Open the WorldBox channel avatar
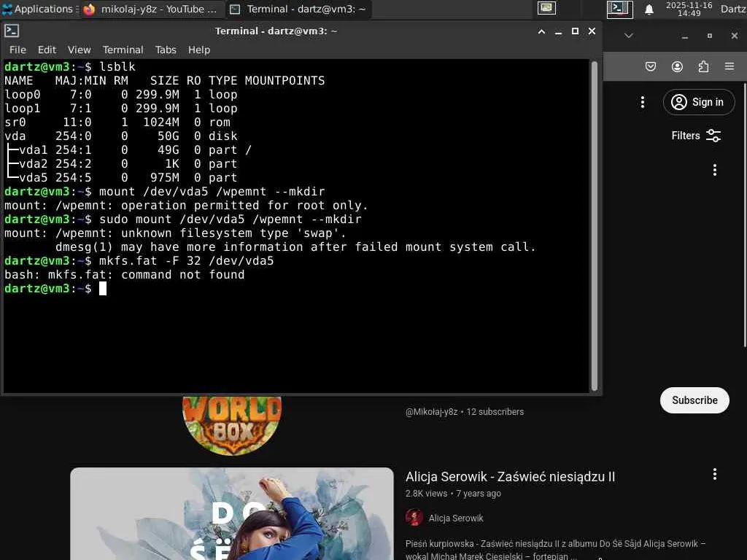Image resolution: width=747 pixels, height=560 pixels. (x=232, y=425)
